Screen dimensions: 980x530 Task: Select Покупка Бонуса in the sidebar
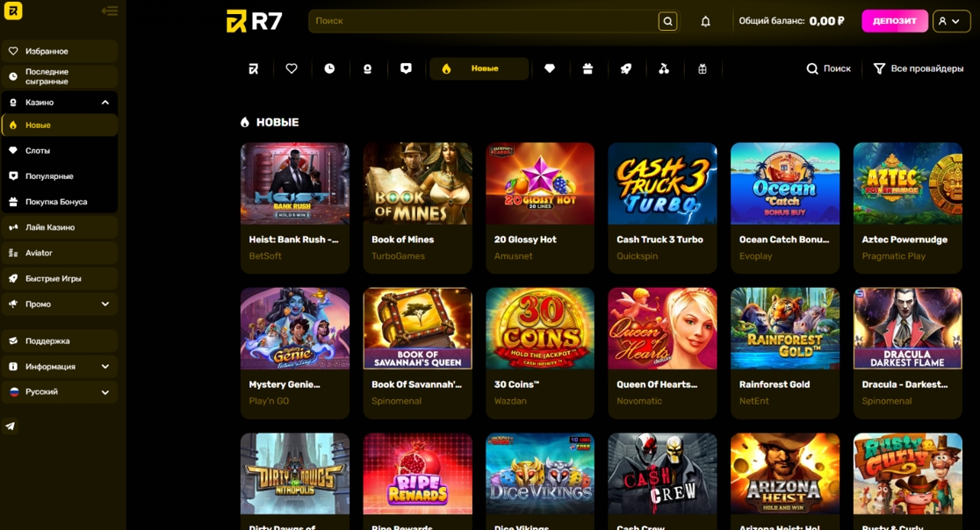(60, 202)
